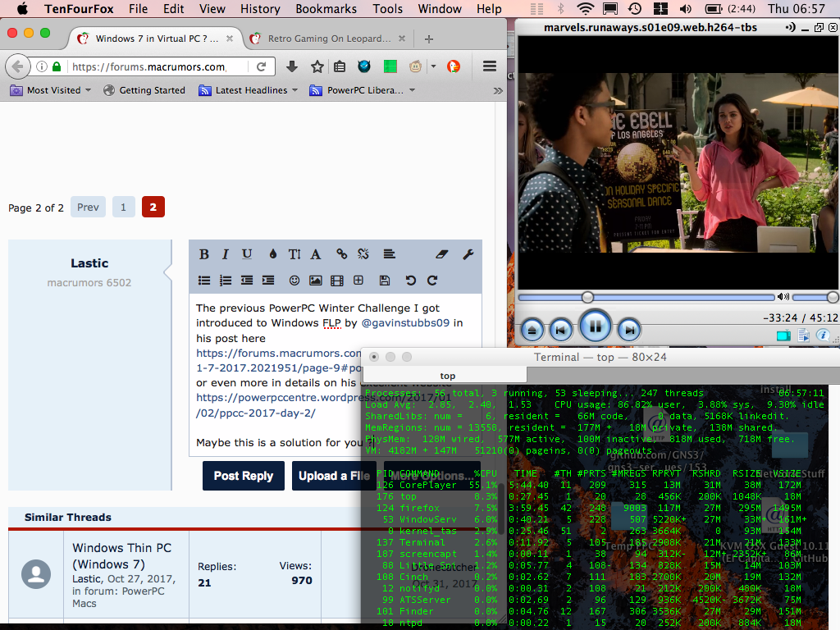Open the Window menu
840x630 pixels.
click(440, 9)
